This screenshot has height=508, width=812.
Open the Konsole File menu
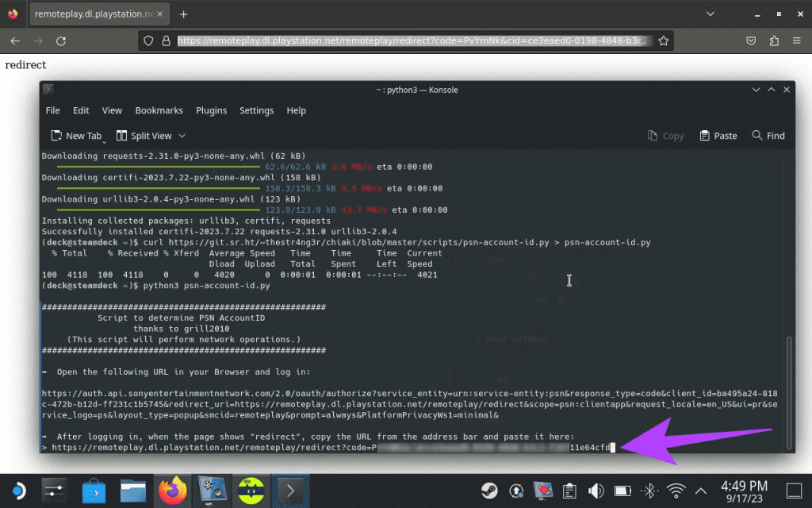click(x=53, y=110)
